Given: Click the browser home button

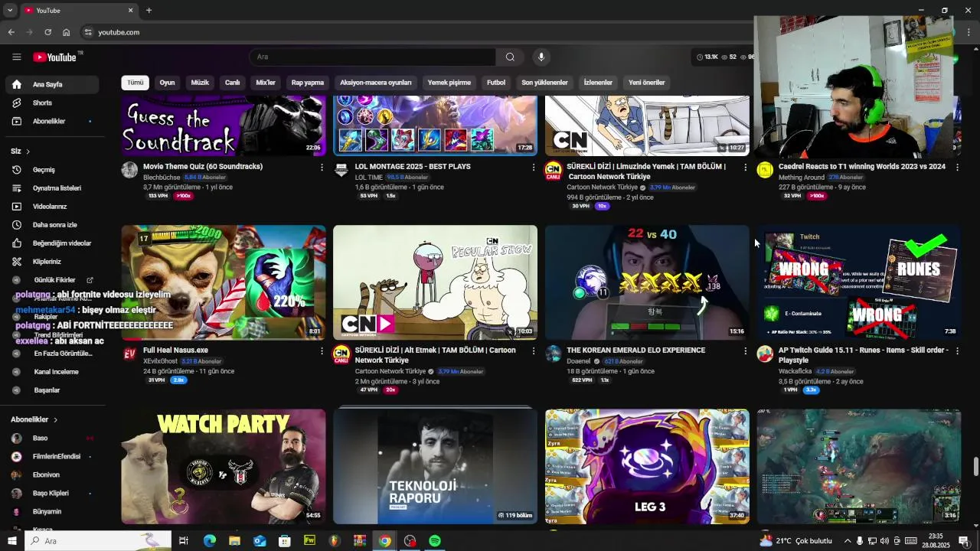Looking at the screenshot, I should [x=67, y=32].
